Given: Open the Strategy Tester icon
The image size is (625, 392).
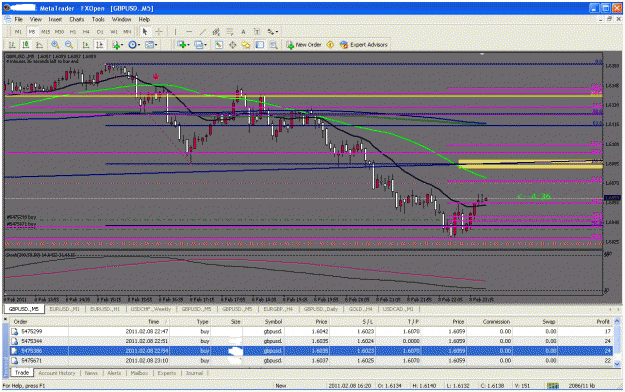Looking at the screenshot, I should (x=273, y=45).
